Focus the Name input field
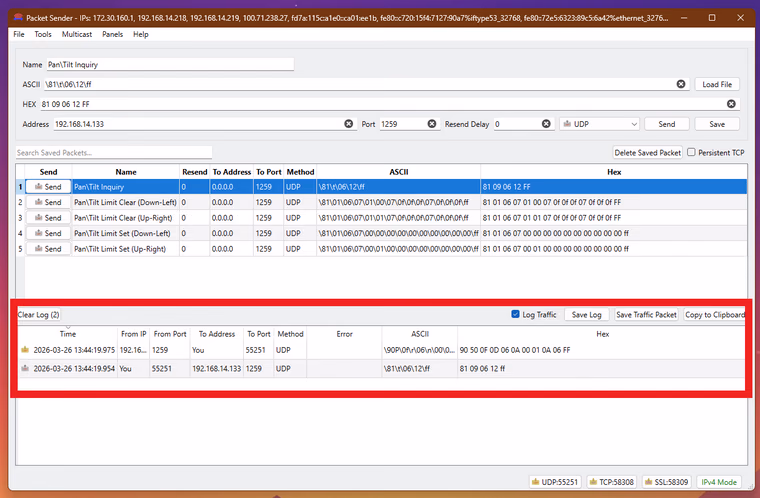The image size is (760, 498). pyautogui.click(x=170, y=64)
